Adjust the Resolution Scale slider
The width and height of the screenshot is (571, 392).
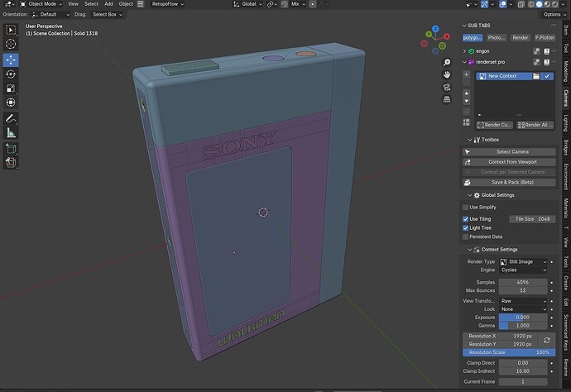click(x=509, y=352)
